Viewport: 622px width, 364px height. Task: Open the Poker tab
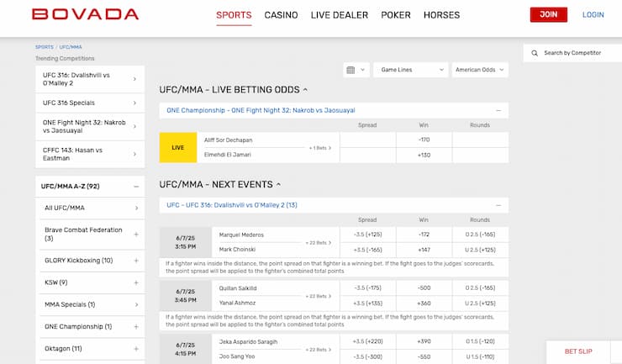[x=396, y=15]
